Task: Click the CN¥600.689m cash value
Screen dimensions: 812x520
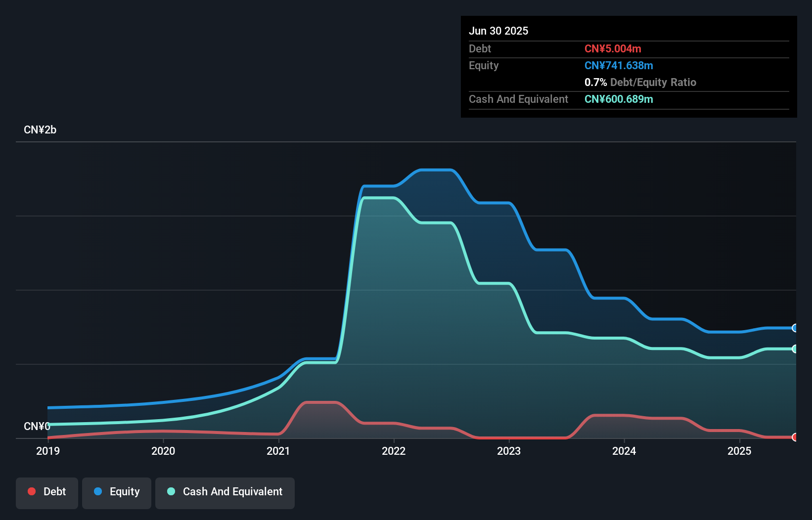Action: click(619, 99)
